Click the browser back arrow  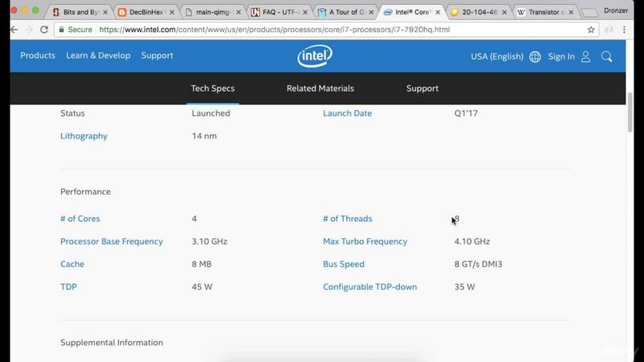click(x=14, y=30)
